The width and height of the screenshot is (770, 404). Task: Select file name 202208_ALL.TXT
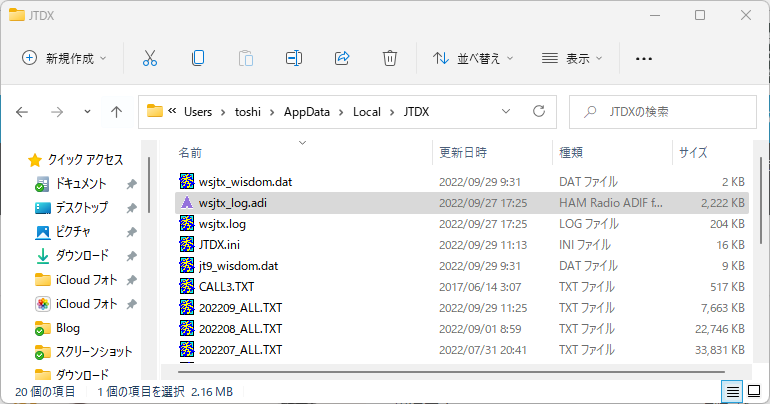coord(240,328)
